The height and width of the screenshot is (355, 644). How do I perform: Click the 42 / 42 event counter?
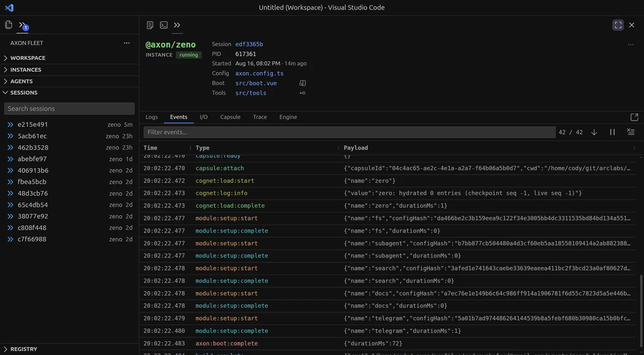coord(571,132)
